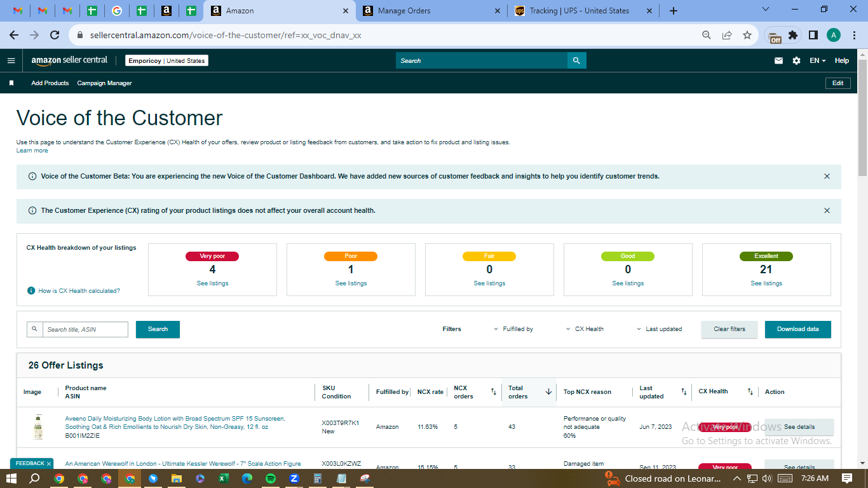Click the Search title, ASIN input field
Viewport: 868px width, 488px height.
(x=85, y=329)
